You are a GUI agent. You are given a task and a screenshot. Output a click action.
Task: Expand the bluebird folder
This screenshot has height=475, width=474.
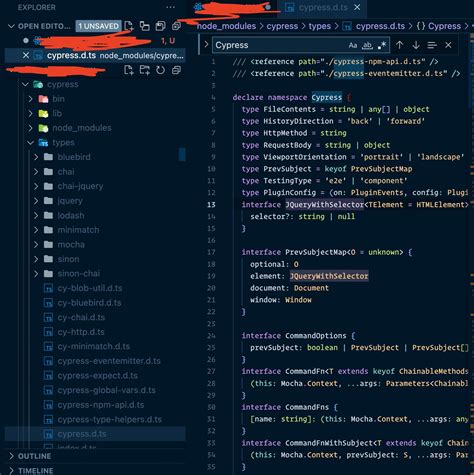click(36, 157)
